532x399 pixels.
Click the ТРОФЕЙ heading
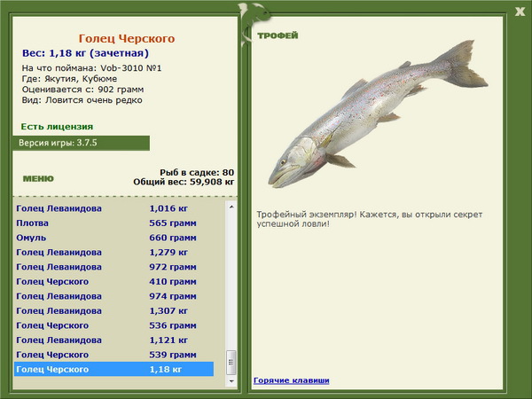(278, 35)
